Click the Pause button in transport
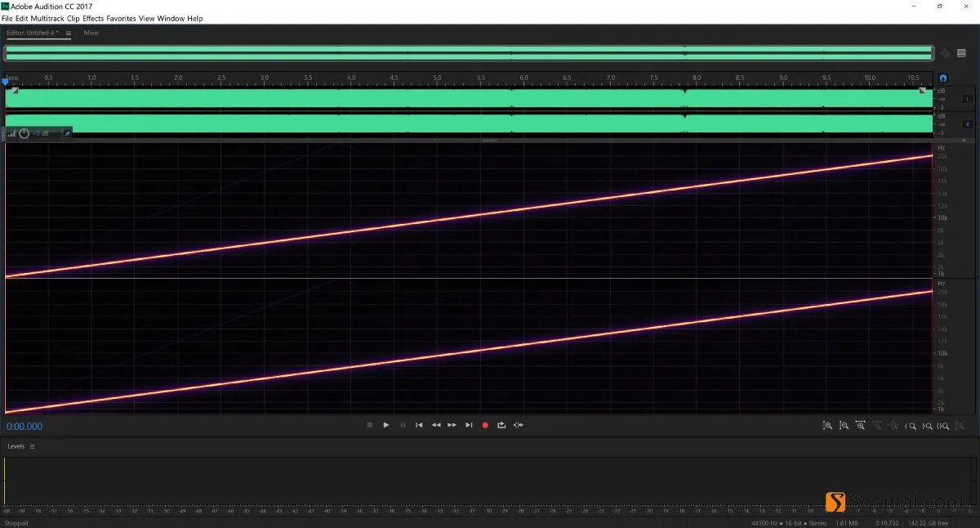Viewport: 980px width, 528px height. click(x=403, y=425)
